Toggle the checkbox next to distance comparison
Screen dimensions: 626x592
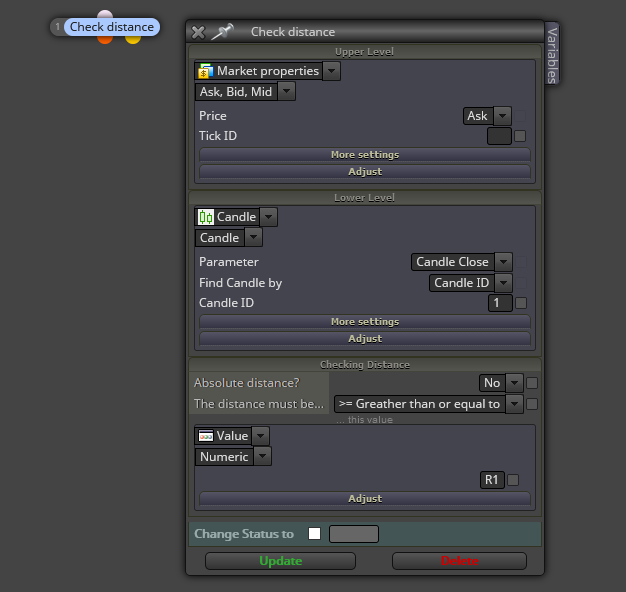click(532, 404)
